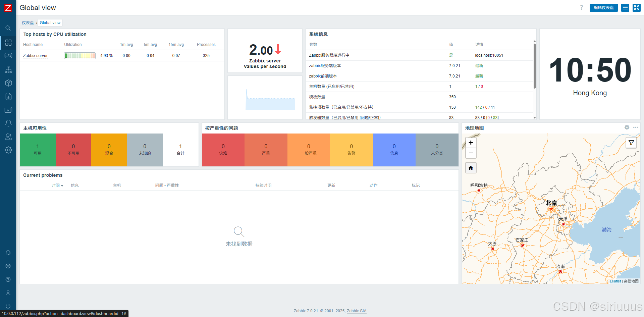Zoom in on the geomap

[471, 143]
